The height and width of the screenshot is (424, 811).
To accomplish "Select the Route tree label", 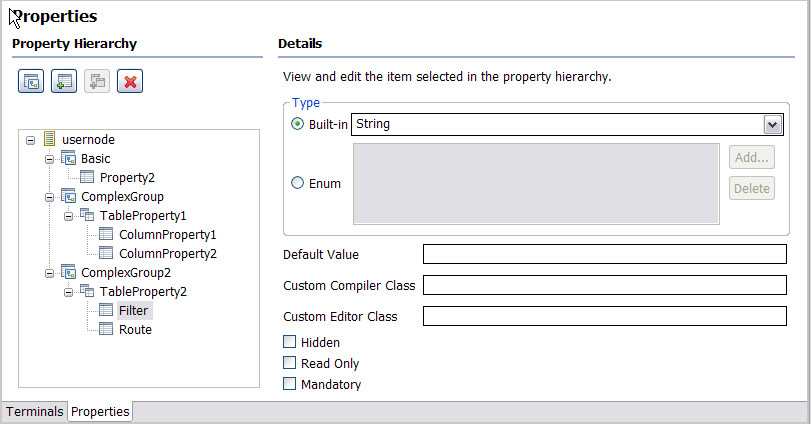I will pyautogui.click(x=136, y=329).
